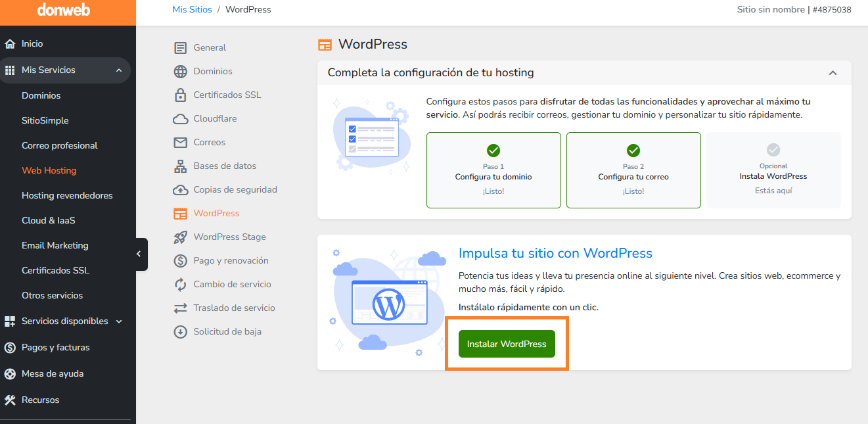Click the Certificados SSL padlock icon
Image resolution: width=868 pixels, height=424 pixels.
(180, 95)
